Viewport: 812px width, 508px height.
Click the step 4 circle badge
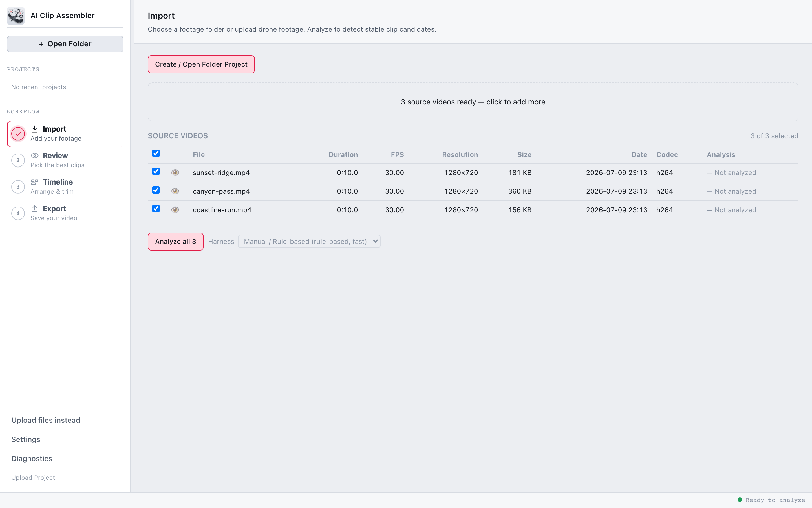(x=18, y=213)
